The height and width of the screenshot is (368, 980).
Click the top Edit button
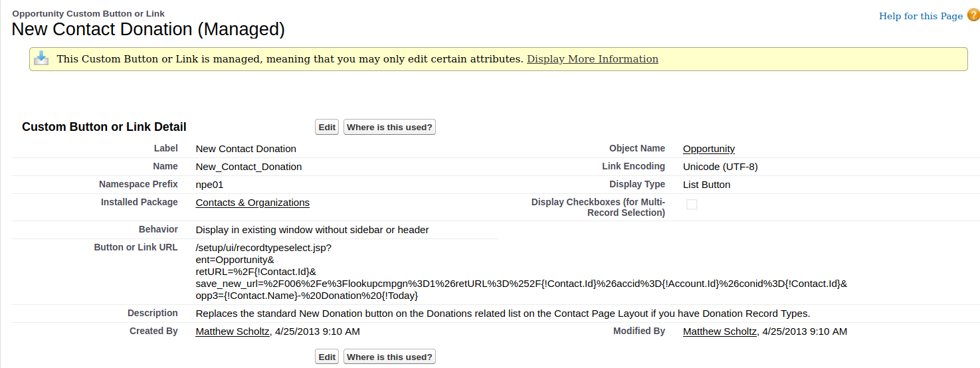[327, 127]
